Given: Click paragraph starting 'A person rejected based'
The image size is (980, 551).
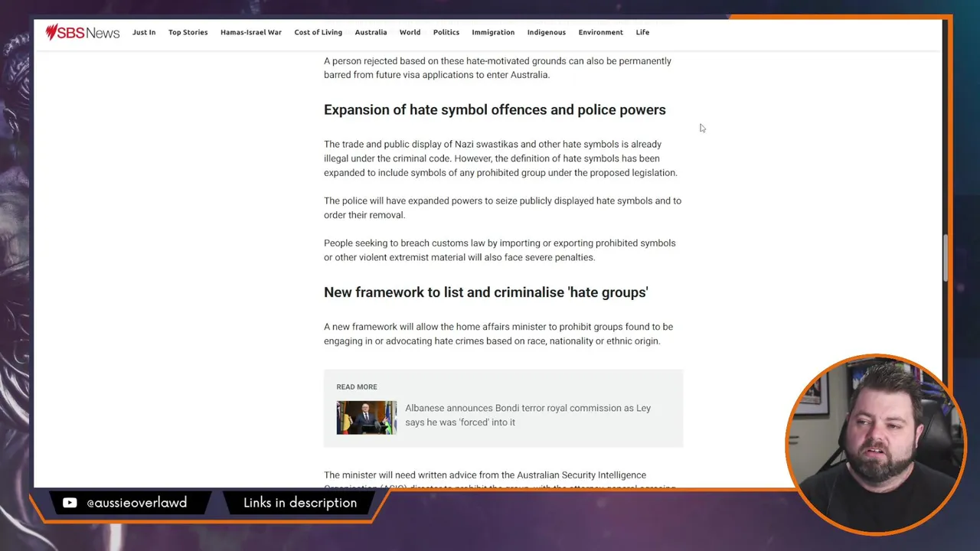Looking at the screenshot, I should point(498,67).
